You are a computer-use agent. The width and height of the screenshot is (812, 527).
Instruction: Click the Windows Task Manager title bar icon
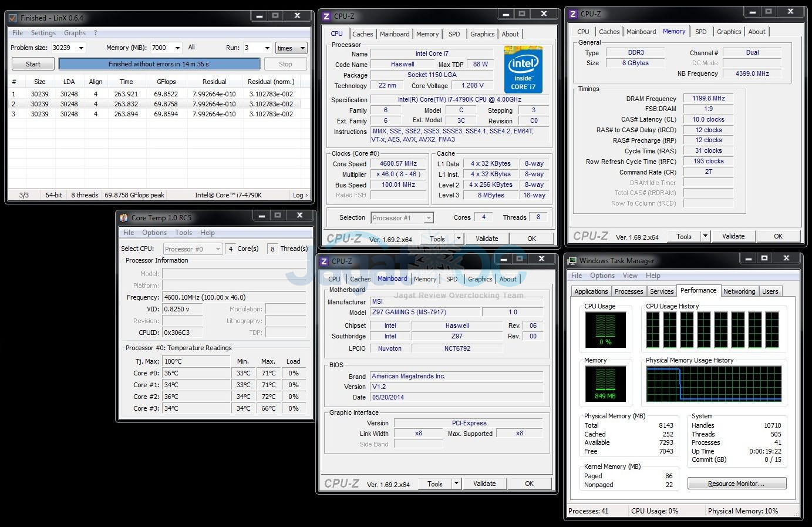coord(572,260)
